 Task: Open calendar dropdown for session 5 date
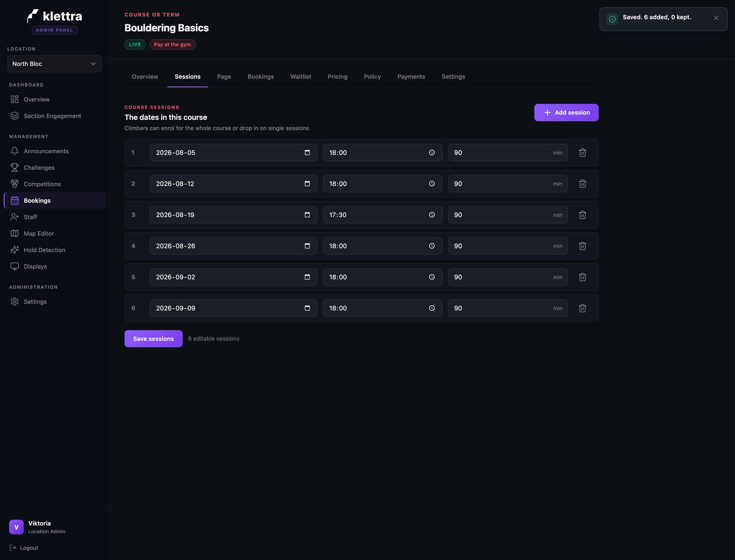[x=307, y=277]
